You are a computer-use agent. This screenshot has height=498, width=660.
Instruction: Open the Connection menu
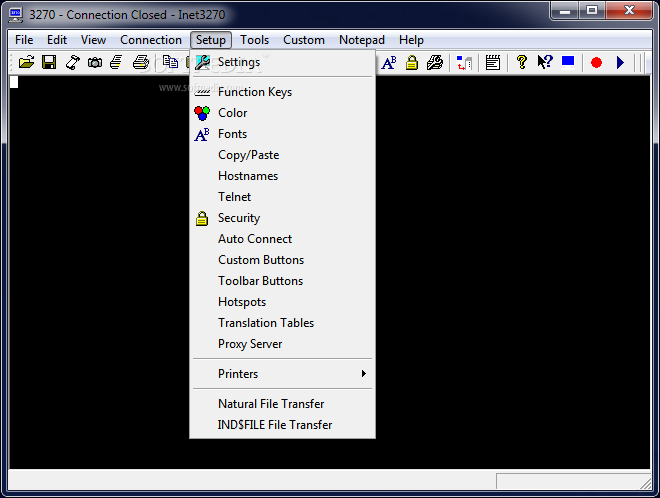(x=151, y=40)
